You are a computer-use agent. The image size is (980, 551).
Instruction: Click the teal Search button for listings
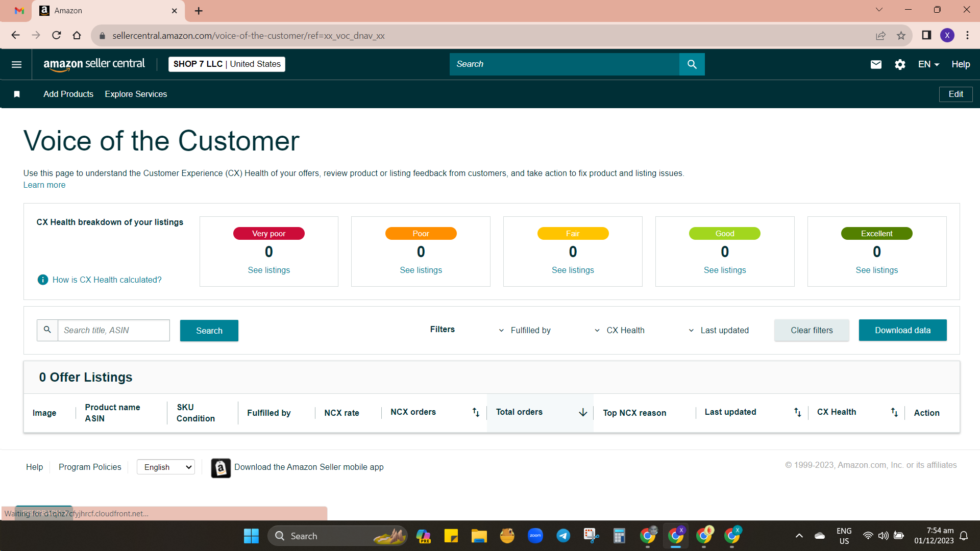click(209, 331)
